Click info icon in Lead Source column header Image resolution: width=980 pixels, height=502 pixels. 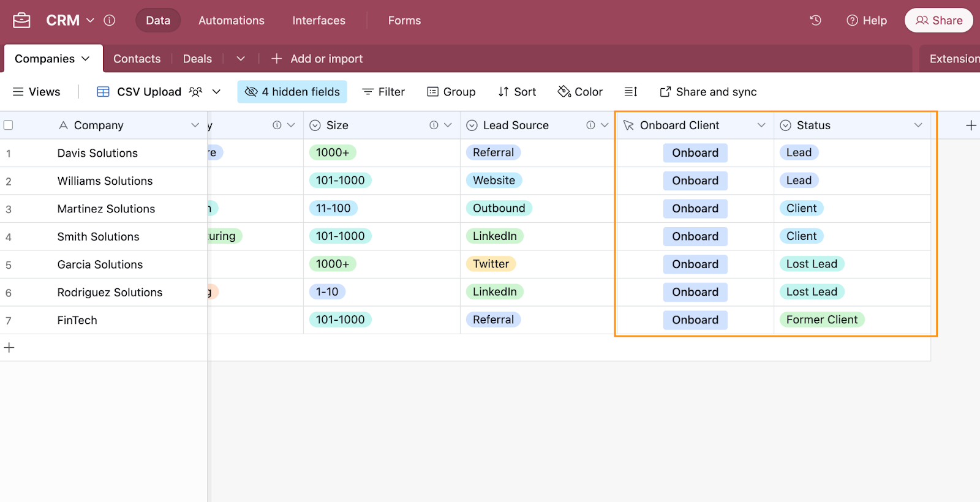[590, 125]
